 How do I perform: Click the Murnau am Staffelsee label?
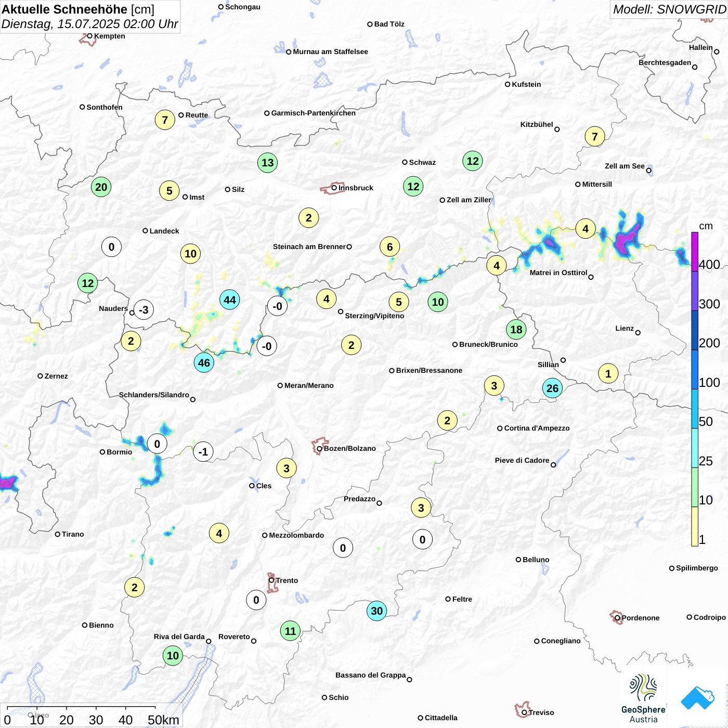pos(330,51)
